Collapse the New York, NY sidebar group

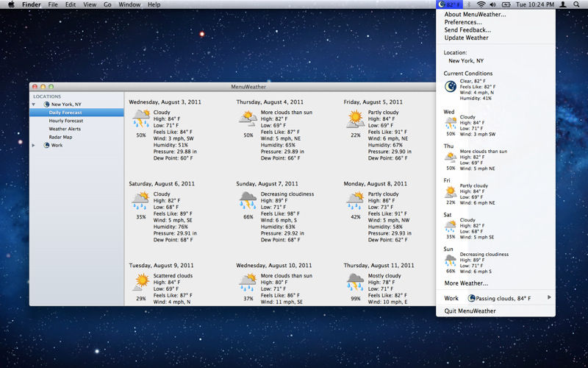coord(33,105)
